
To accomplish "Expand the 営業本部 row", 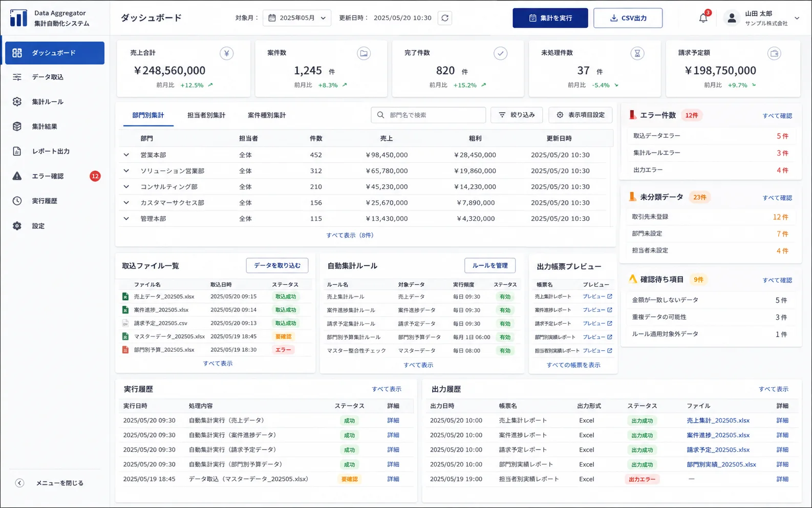I will [126, 155].
